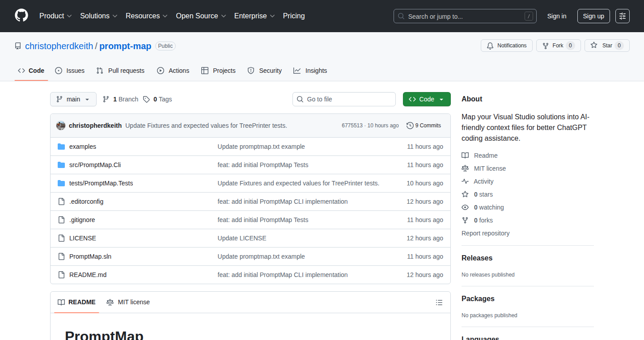Screen dimensions: 644x340
Task: Click the Releases heading link
Action: (477, 258)
